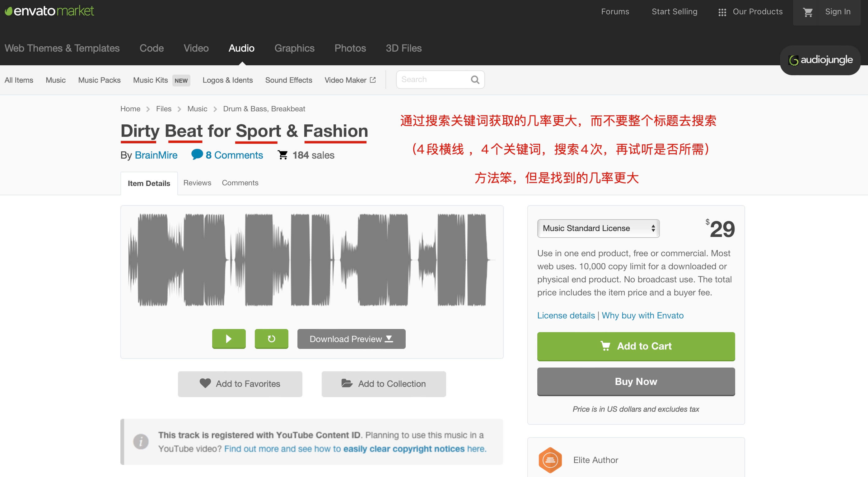Viewport: 868px width, 477px height.
Task: Open the Photos category
Action: point(350,48)
